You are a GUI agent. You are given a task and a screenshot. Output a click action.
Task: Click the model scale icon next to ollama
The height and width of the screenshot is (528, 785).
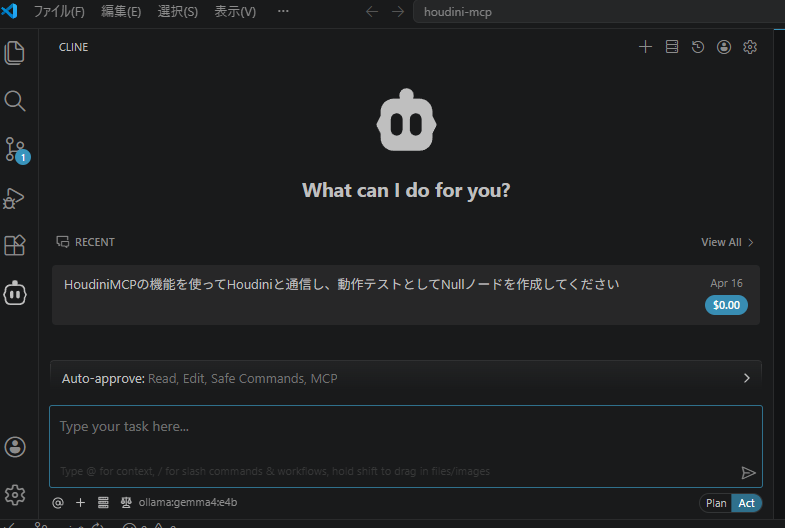[126, 502]
